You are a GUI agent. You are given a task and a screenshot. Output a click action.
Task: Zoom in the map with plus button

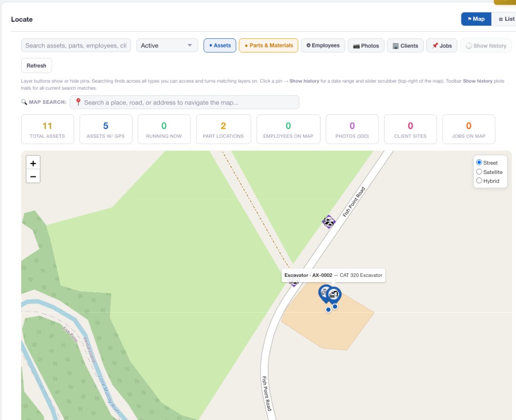tap(33, 163)
